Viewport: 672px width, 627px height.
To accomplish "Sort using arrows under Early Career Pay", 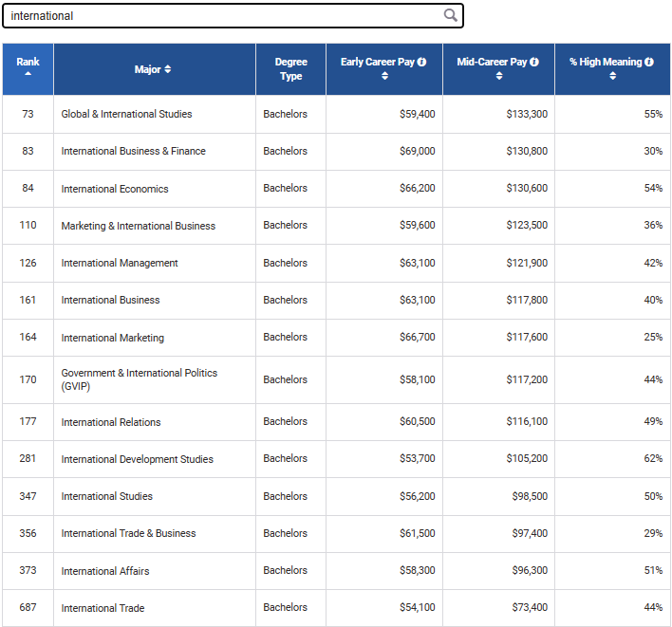I will point(384,77).
